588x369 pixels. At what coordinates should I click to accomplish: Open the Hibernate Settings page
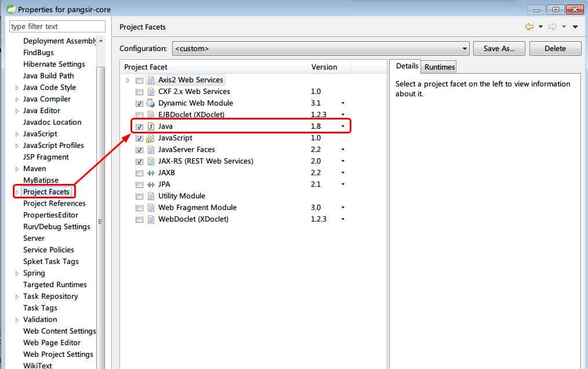pos(54,64)
